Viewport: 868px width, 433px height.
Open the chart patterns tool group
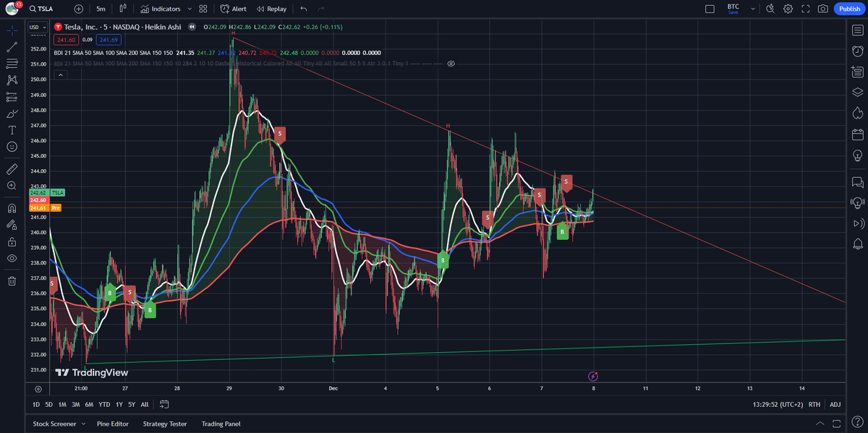click(x=12, y=80)
